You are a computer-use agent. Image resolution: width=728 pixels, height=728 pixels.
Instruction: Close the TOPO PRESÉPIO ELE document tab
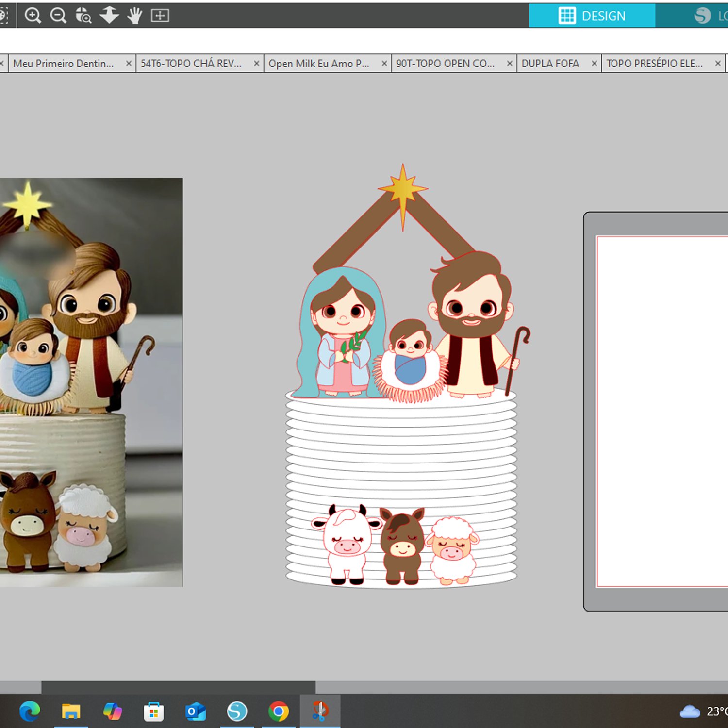pyautogui.click(x=718, y=64)
